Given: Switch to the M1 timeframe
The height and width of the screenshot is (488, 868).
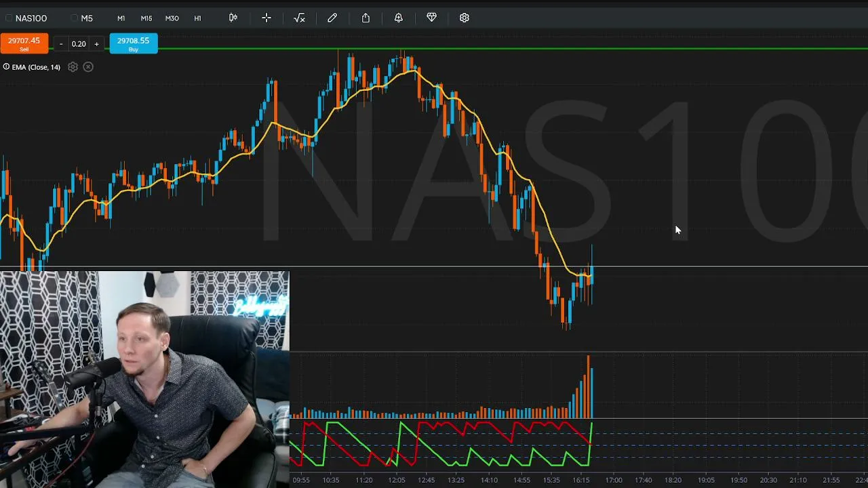Looking at the screenshot, I should (121, 18).
